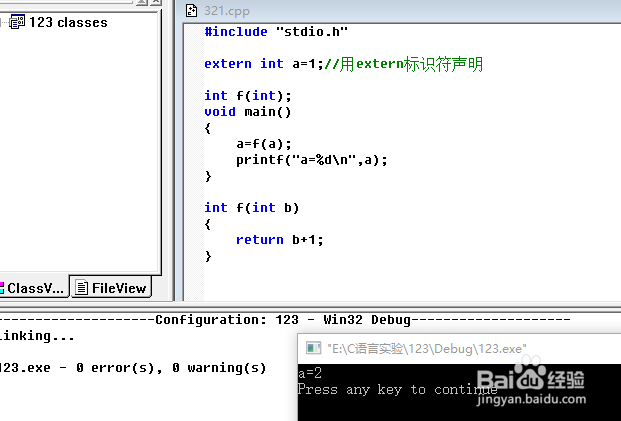
Task: Click the 'return b+1;' statement
Action: coord(280,240)
